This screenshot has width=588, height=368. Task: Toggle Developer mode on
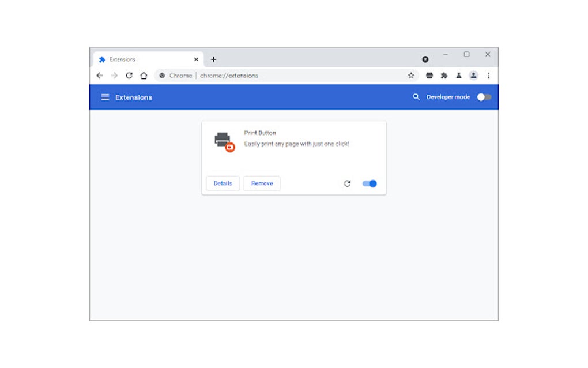(x=484, y=97)
